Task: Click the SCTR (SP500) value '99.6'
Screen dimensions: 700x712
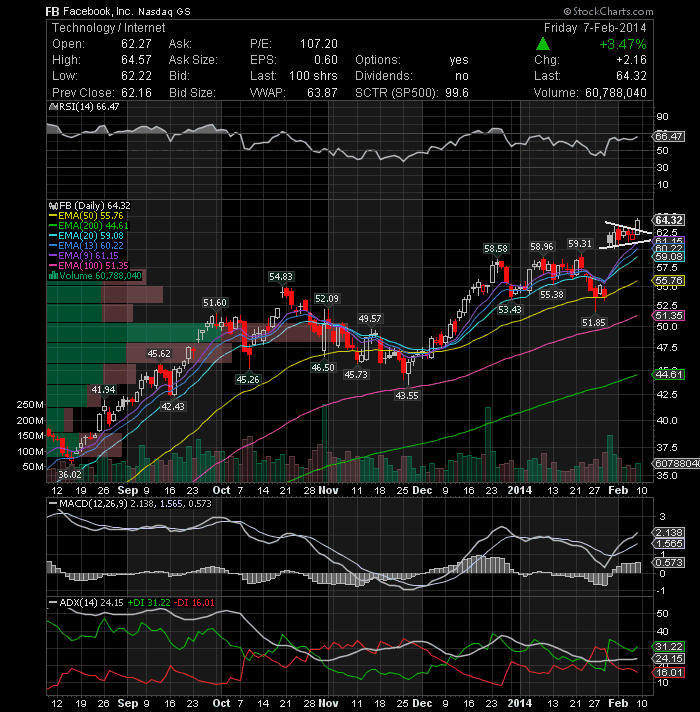Action: tap(457, 93)
